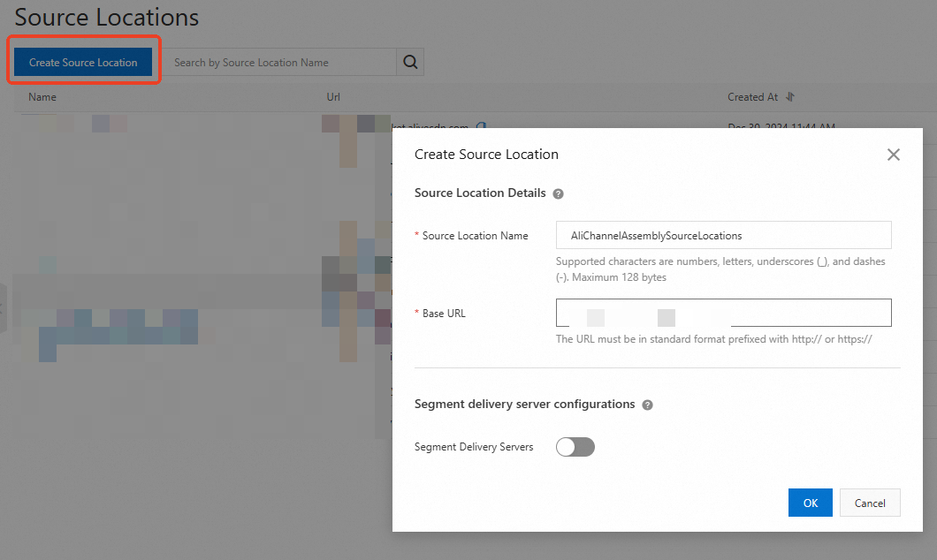Viewport: 937px width, 560px height.
Task: Show help for Segment delivery server configurations
Action: [x=648, y=405]
